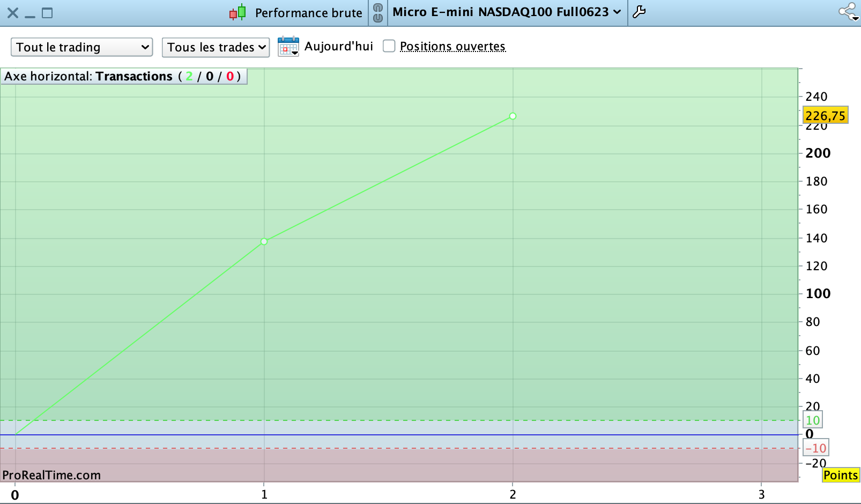Click the share icon
Image resolution: width=861 pixels, height=504 pixels.
(x=849, y=12)
